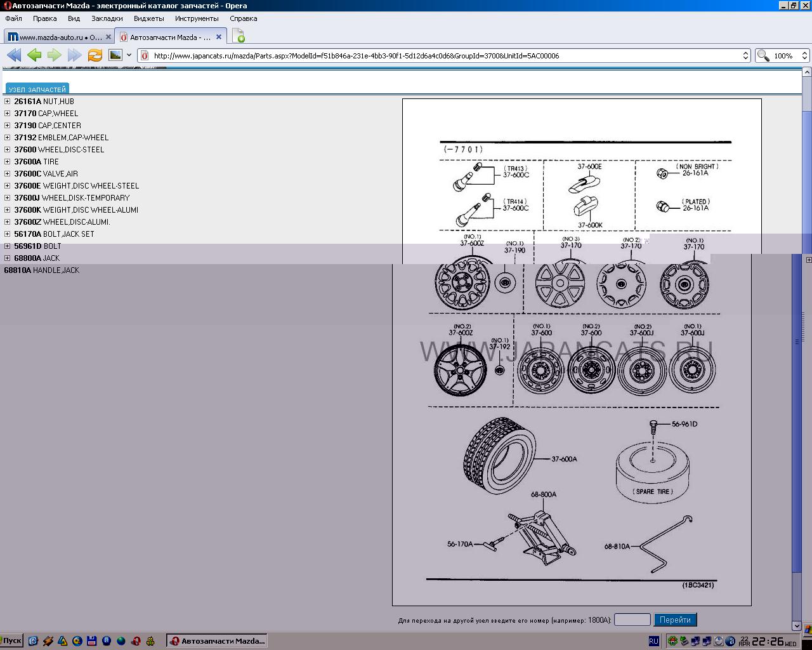Expand the 37600 WHEEL,DISC-STEEL node
812x650 pixels.
[7, 150]
